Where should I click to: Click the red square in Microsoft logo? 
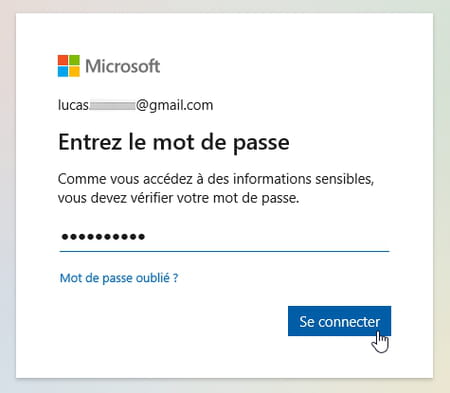coord(63,60)
